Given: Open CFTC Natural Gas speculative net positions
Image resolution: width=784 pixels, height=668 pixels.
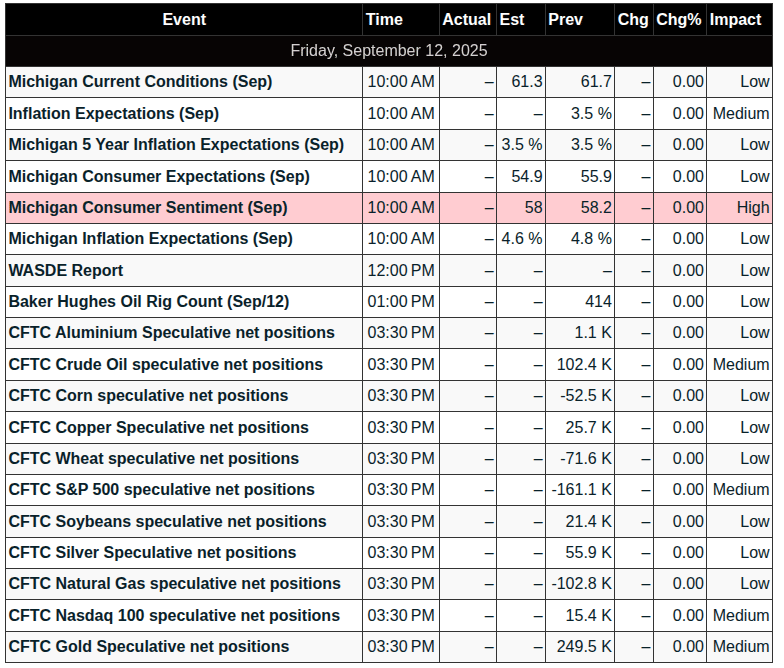Looking at the screenshot, I should tap(174, 584).
